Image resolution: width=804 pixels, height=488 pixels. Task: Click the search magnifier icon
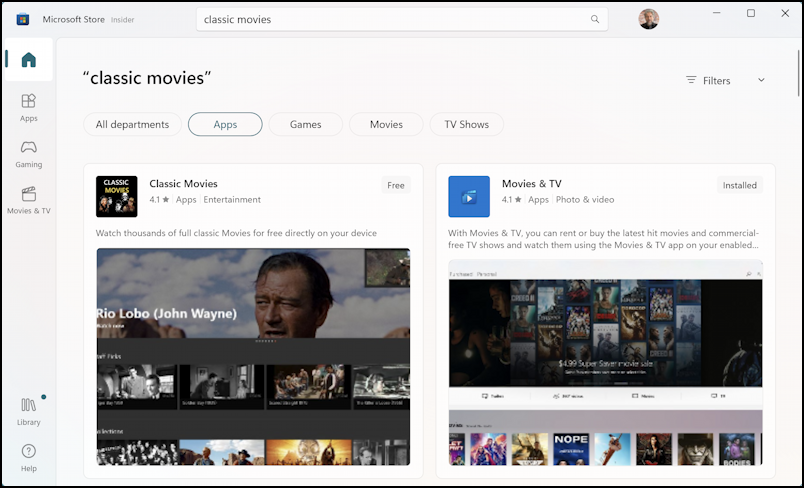point(595,19)
